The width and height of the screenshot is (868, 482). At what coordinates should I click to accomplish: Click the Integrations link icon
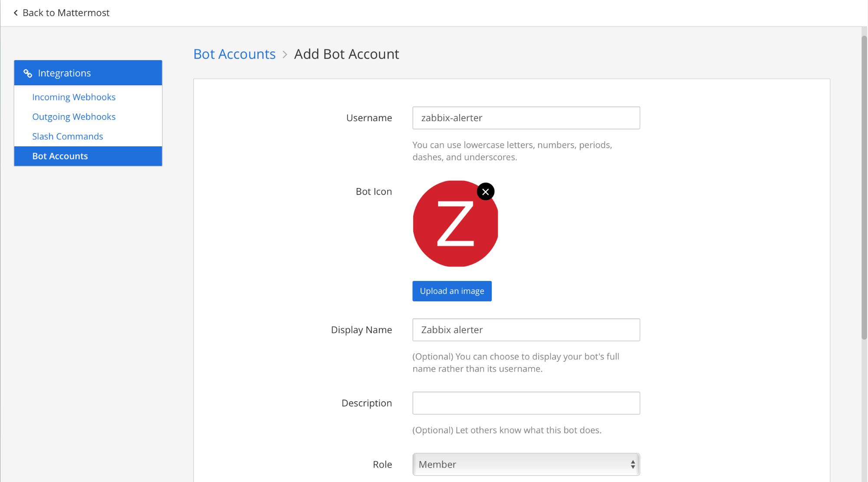pyautogui.click(x=28, y=73)
